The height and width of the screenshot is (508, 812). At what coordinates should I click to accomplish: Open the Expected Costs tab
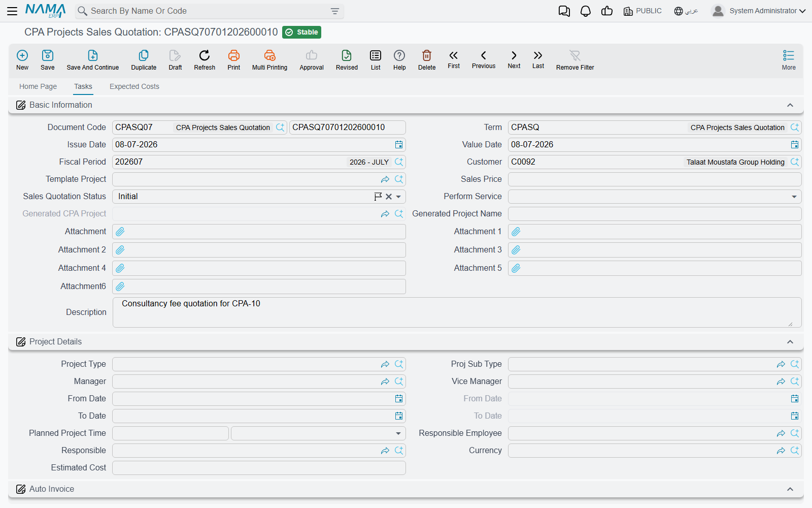tap(134, 86)
